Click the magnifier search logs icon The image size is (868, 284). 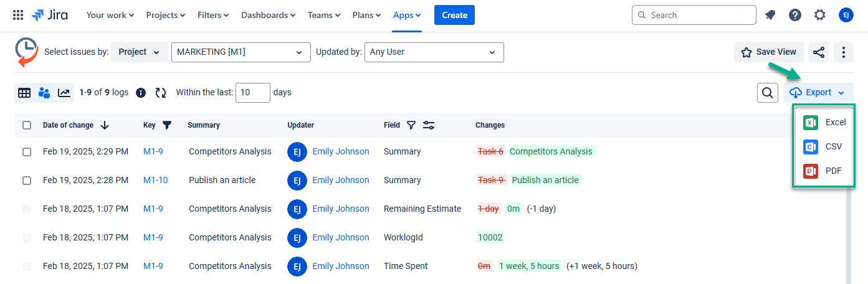(767, 93)
